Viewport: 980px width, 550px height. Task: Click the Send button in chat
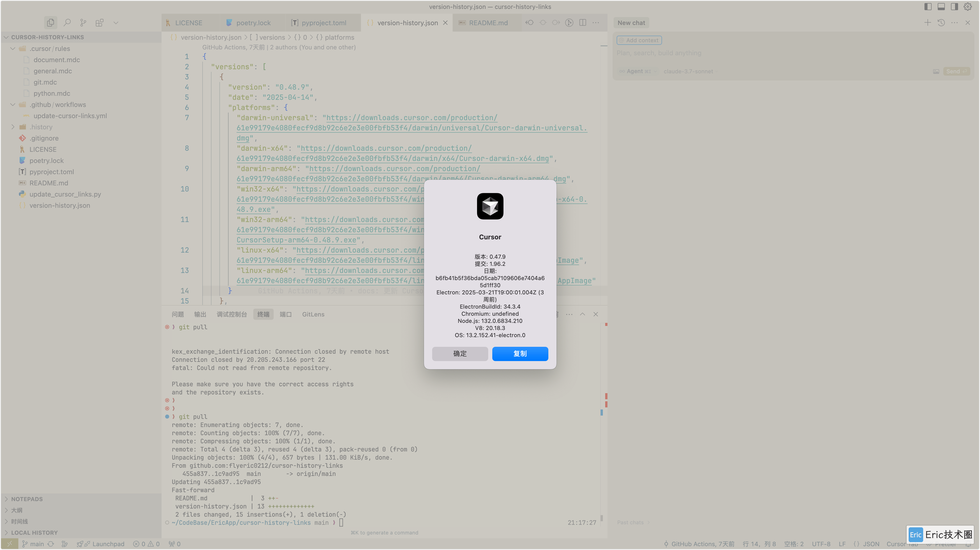[956, 72]
